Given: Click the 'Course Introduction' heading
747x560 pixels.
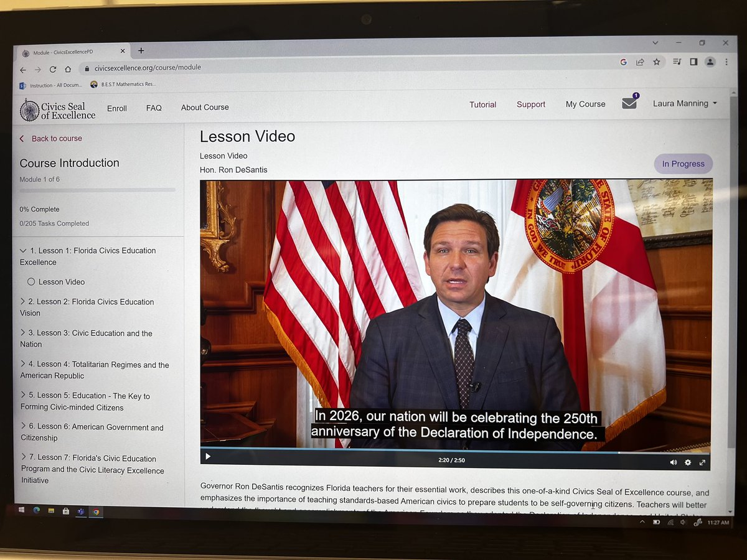Looking at the screenshot, I should [69, 163].
